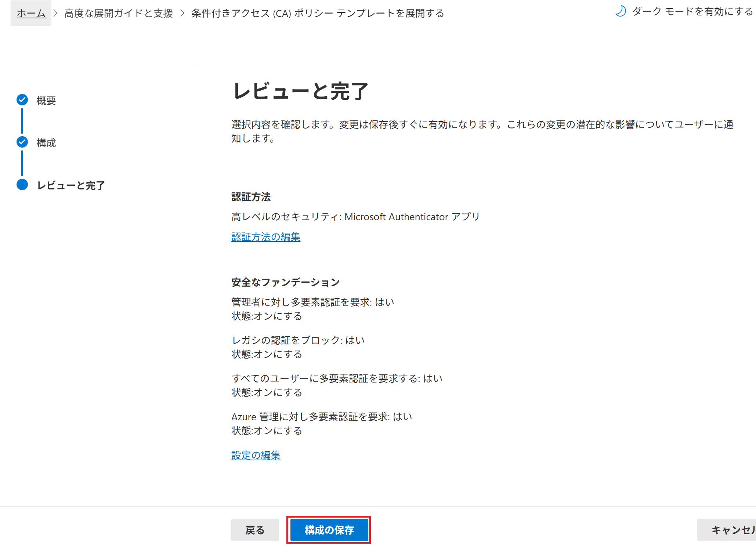Select 条件付きアクセス (CA) ポリシー breadcrumb

pos(318,13)
